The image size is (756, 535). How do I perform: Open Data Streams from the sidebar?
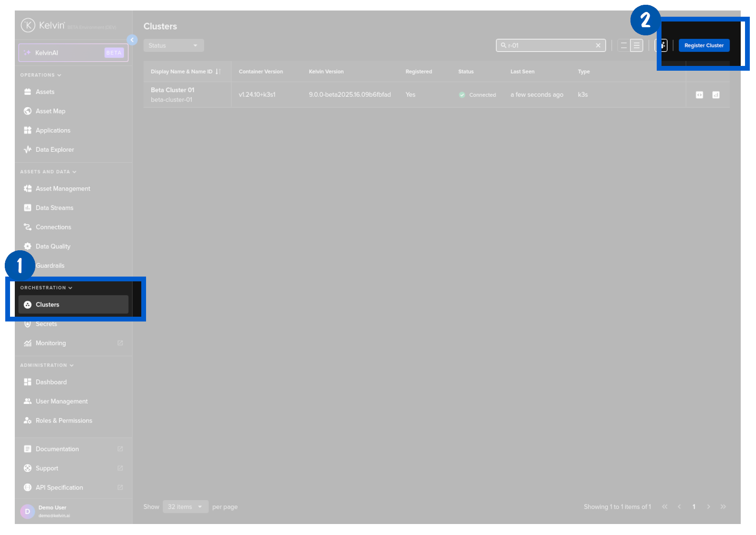click(x=54, y=208)
